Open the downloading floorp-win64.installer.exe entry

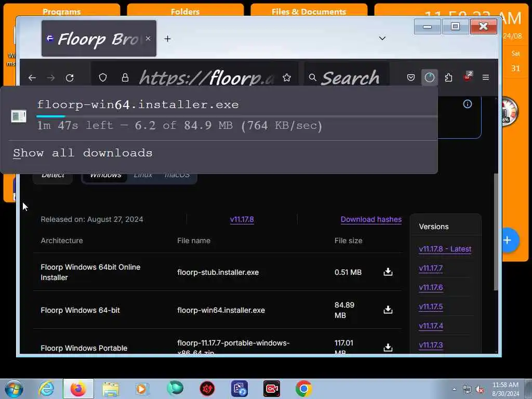pyautogui.click(x=219, y=115)
